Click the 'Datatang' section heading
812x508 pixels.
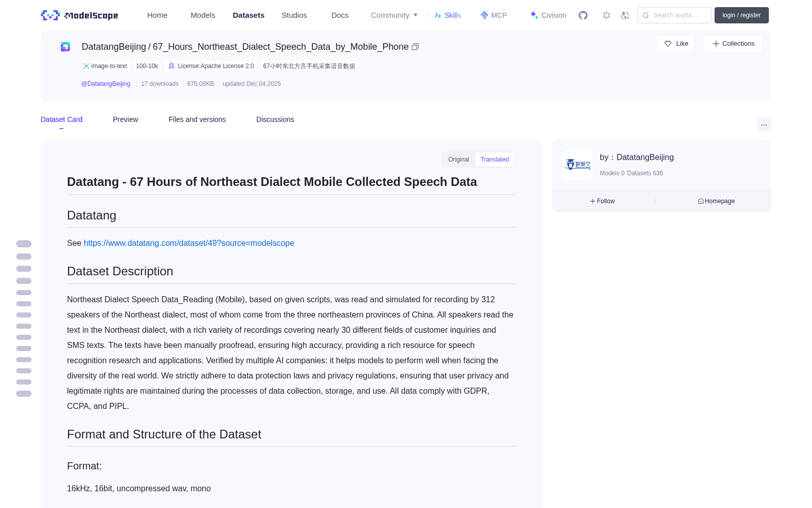click(x=91, y=215)
